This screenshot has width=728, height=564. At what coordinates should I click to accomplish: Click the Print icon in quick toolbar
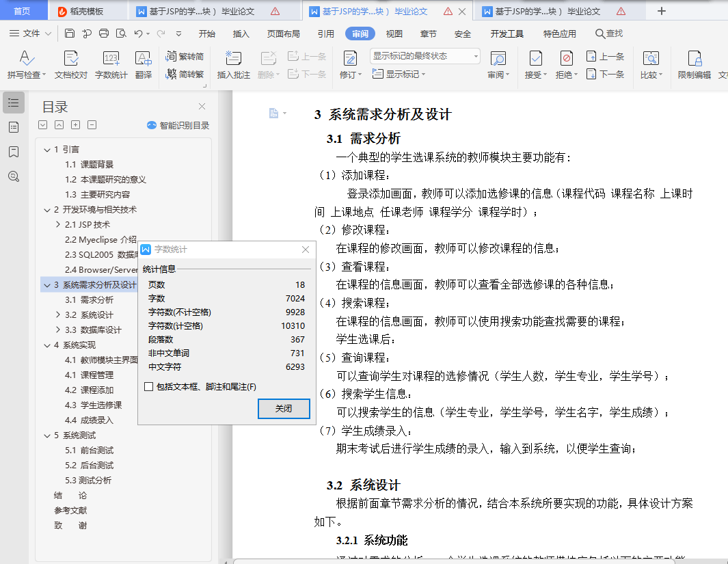click(x=104, y=33)
